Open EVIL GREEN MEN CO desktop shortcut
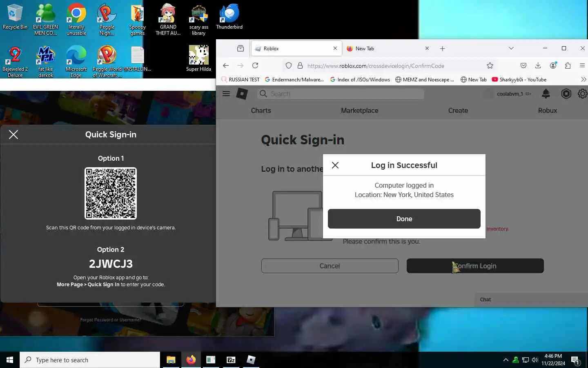This screenshot has height=368, width=588. pyautogui.click(x=45, y=20)
